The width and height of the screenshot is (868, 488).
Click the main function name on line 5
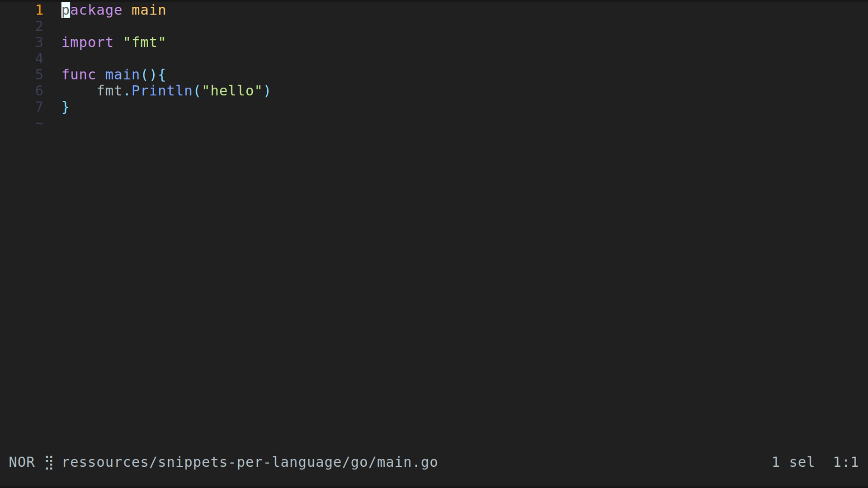pyautogui.click(x=123, y=75)
